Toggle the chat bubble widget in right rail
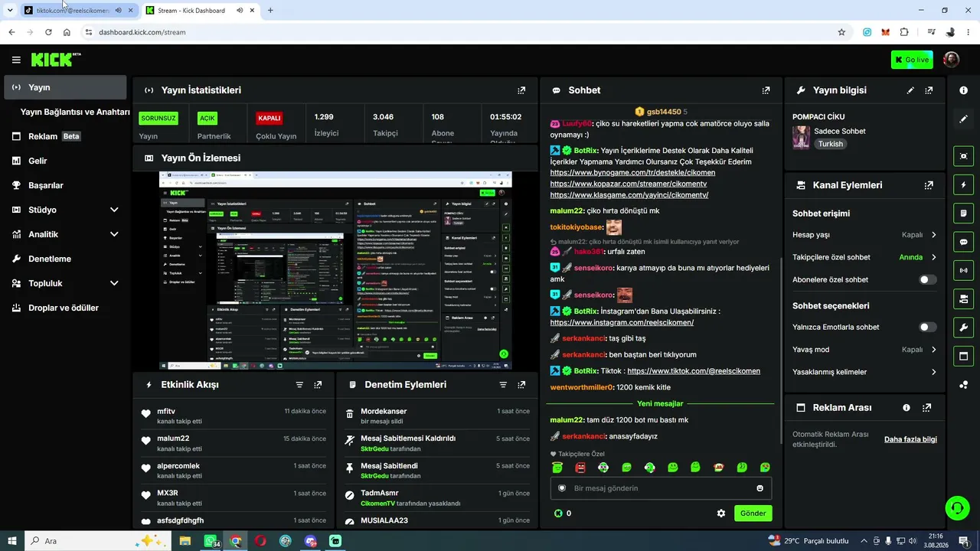980x551 pixels. tap(963, 242)
